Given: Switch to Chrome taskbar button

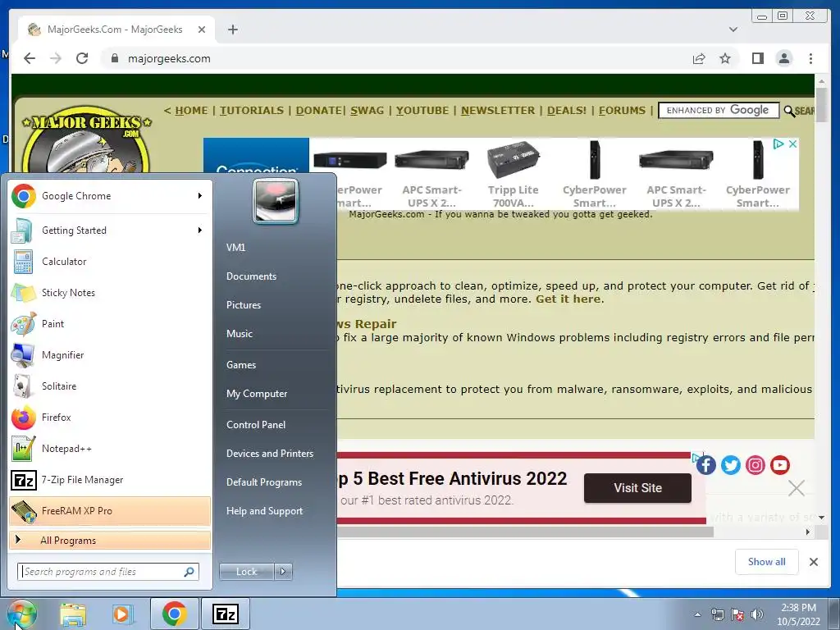Looking at the screenshot, I should coord(174,614).
